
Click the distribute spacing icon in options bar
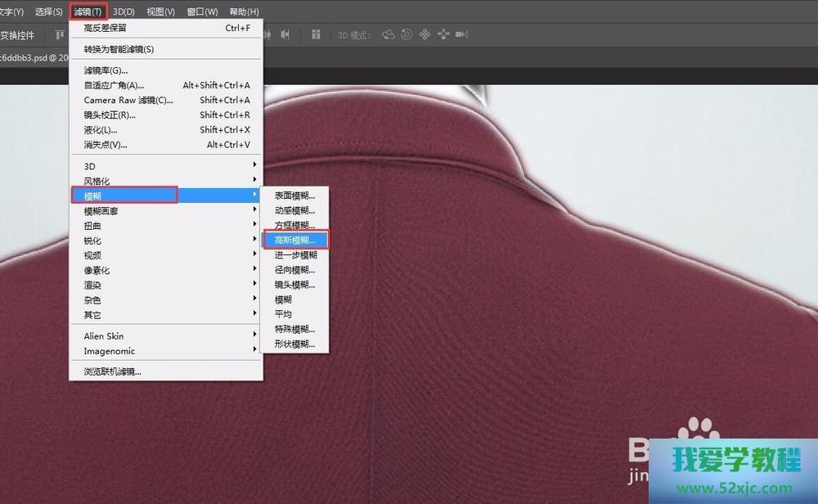(285, 34)
